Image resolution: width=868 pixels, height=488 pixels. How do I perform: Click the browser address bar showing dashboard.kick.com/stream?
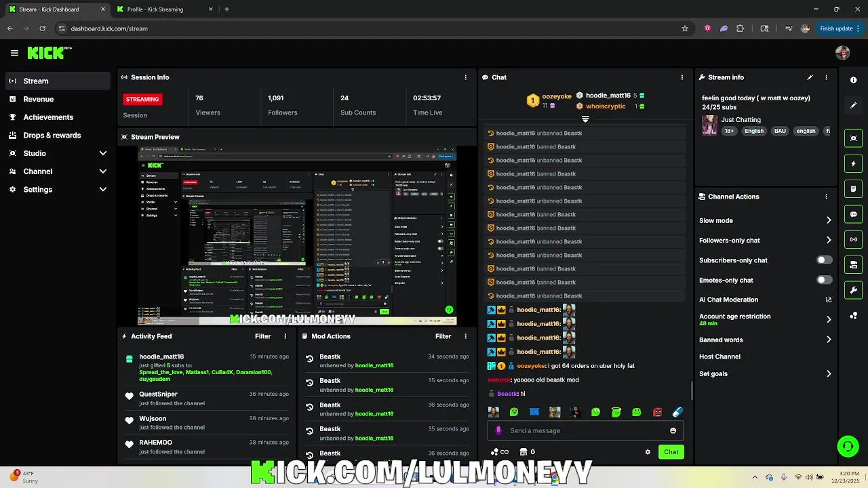pyautogui.click(x=366, y=28)
